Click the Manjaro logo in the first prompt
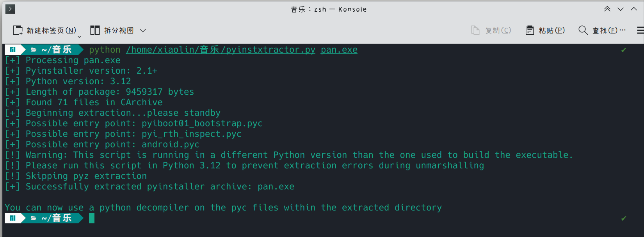This screenshot has width=644, height=237. click(12, 50)
